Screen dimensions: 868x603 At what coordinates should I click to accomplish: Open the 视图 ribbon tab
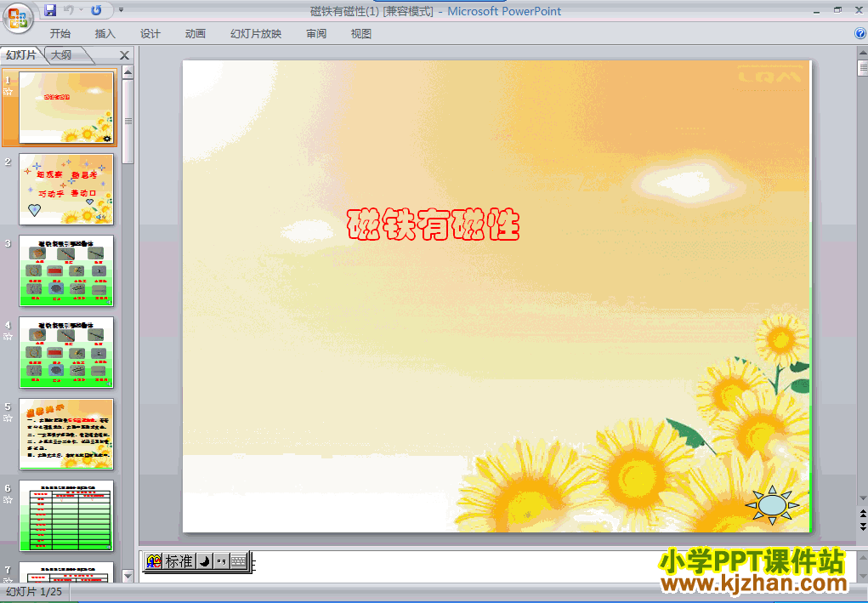[x=361, y=34]
